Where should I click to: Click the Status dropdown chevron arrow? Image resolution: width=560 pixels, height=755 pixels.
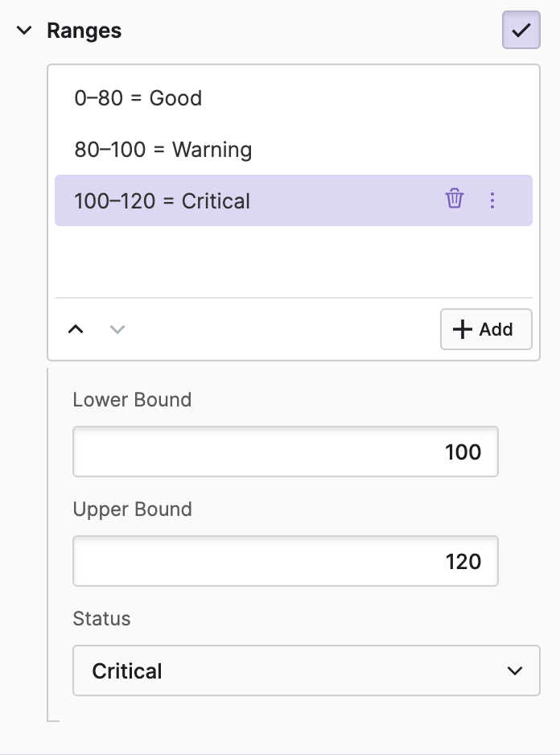click(515, 670)
